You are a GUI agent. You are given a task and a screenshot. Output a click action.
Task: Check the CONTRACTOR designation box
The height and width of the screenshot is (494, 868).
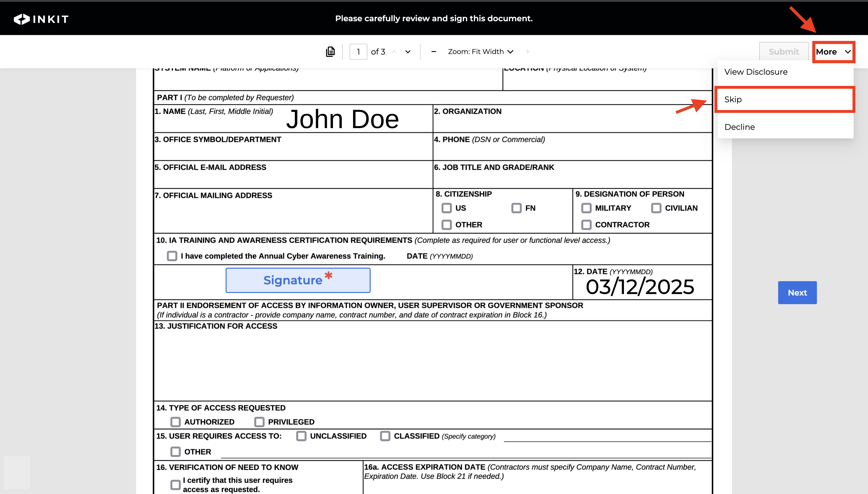coord(586,225)
